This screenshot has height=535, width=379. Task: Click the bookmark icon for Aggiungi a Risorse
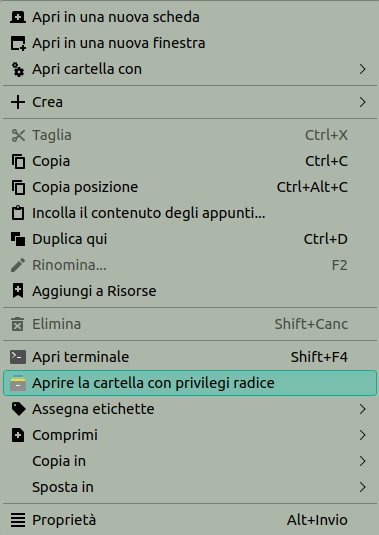click(18, 291)
